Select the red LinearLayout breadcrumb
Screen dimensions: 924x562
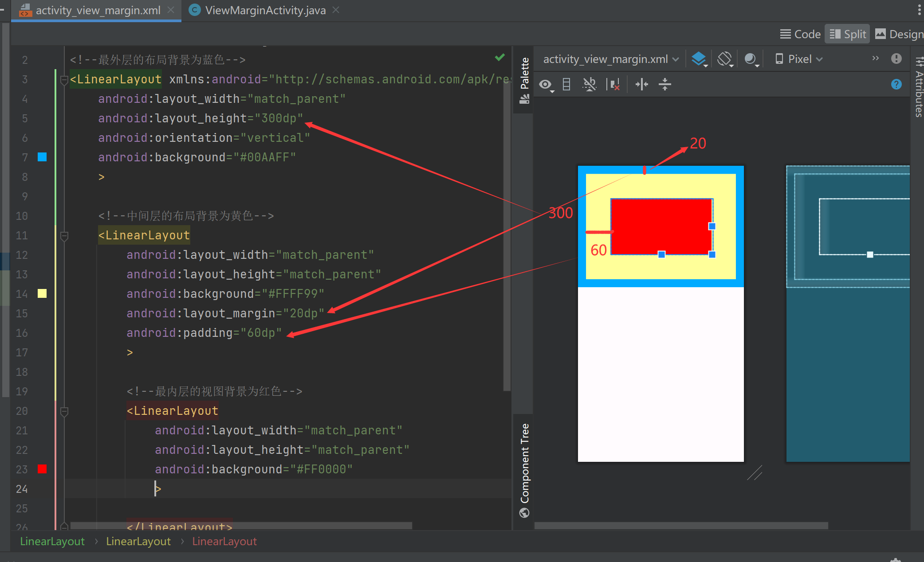click(224, 541)
